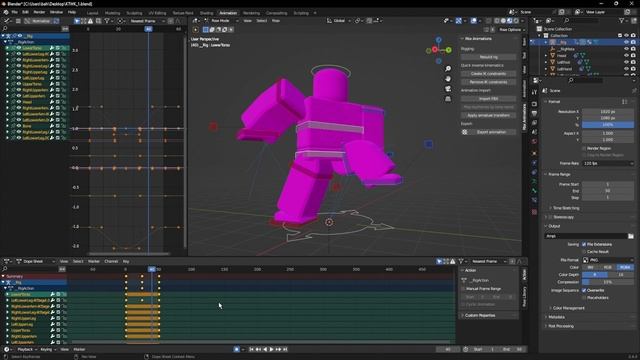Adjust the Compression 15% slider

[x=608, y=282]
